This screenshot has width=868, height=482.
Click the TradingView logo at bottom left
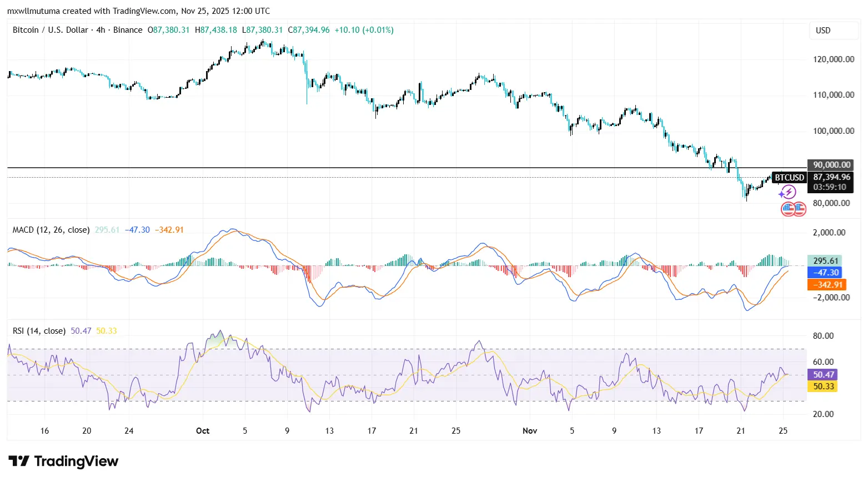[63, 461]
